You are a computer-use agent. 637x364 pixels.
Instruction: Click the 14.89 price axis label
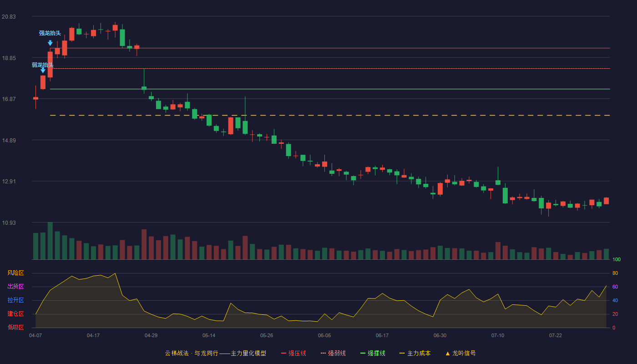coord(9,141)
